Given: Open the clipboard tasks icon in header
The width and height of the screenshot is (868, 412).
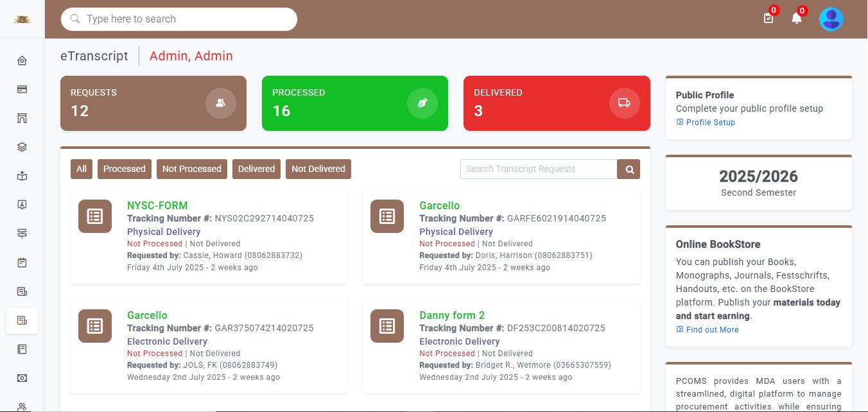Looking at the screenshot, I should (x=768, y=19).
